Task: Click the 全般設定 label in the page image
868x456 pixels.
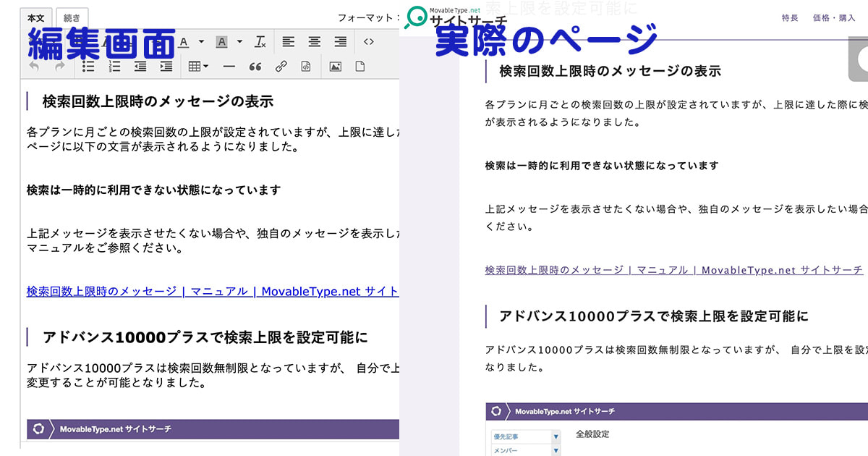Action: (x=592, y=434)
